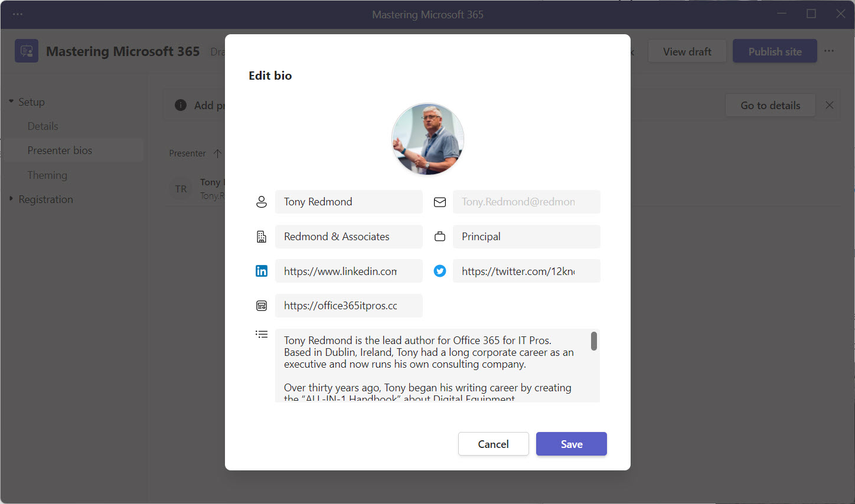Click the website icon beside the URL field
855x504 pixels.
click(x=262, y=305)
